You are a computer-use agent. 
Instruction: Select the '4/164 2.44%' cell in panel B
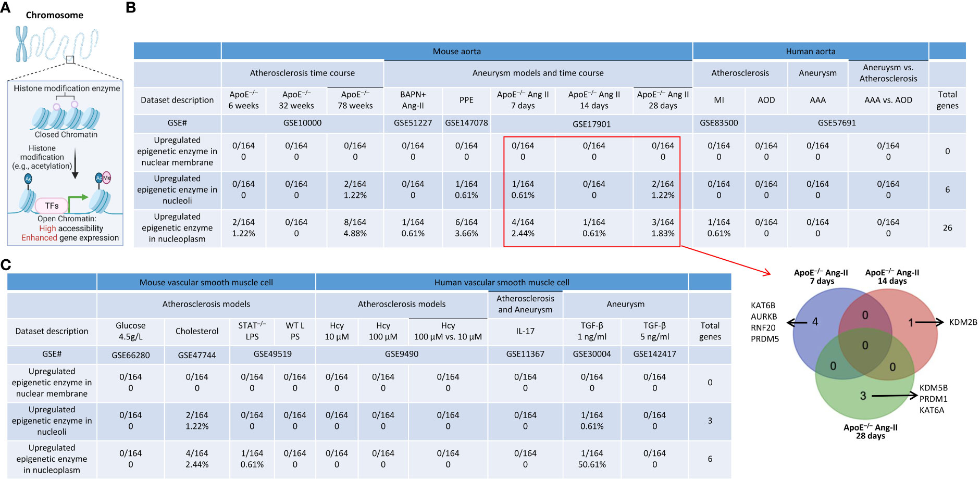click(x=523, y=227)
